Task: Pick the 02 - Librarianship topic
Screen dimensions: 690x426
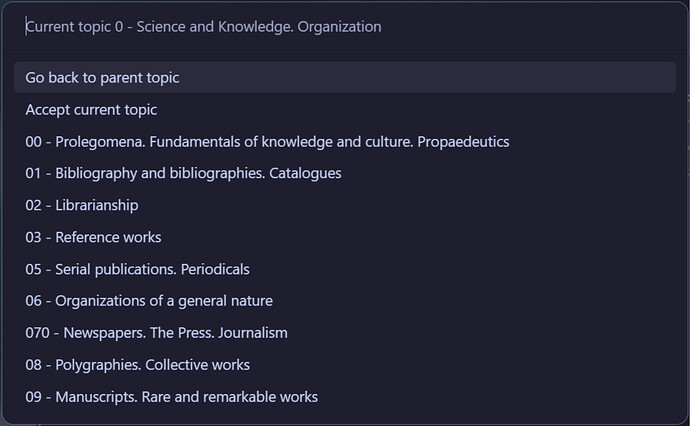Action: point(345,206)
